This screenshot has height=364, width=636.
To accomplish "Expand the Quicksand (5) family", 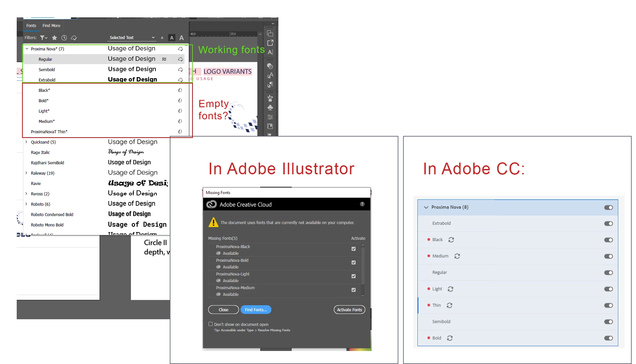I will pos(26,142).
